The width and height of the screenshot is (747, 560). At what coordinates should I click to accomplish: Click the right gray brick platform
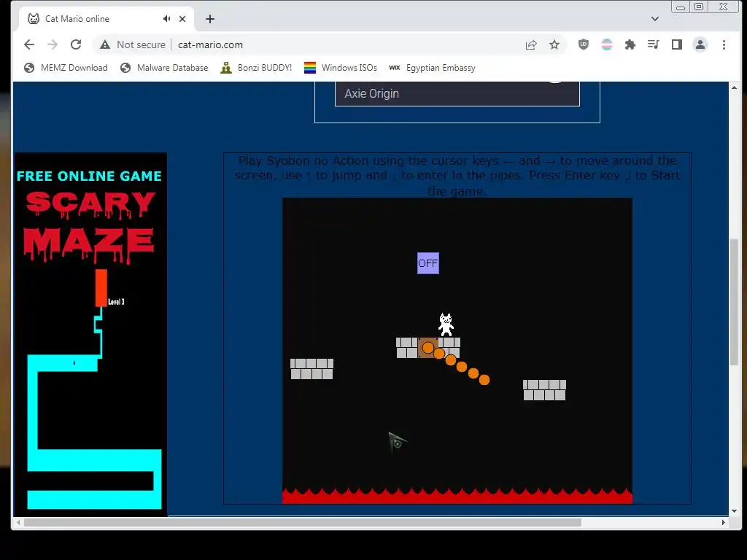tap(544, 390)
